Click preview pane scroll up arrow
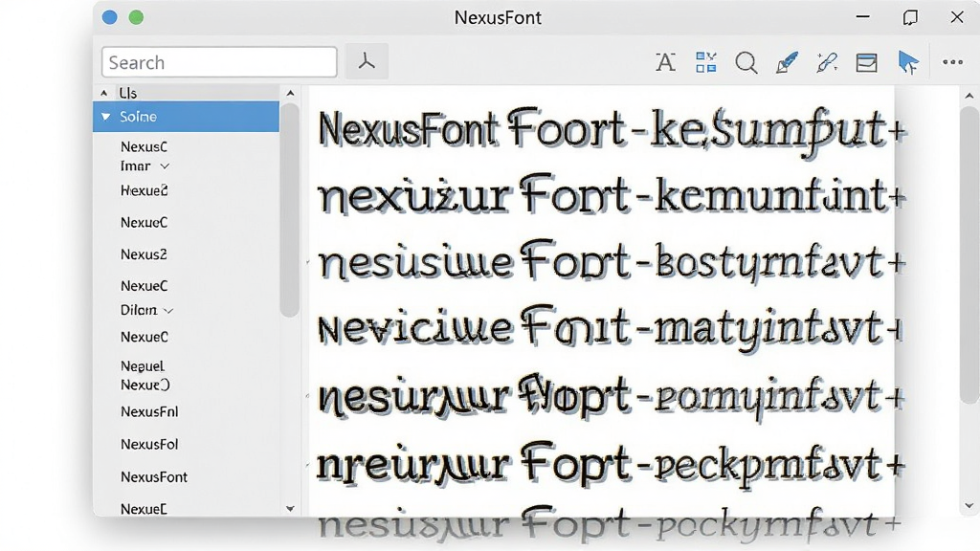980x551 pixels. 969,97
